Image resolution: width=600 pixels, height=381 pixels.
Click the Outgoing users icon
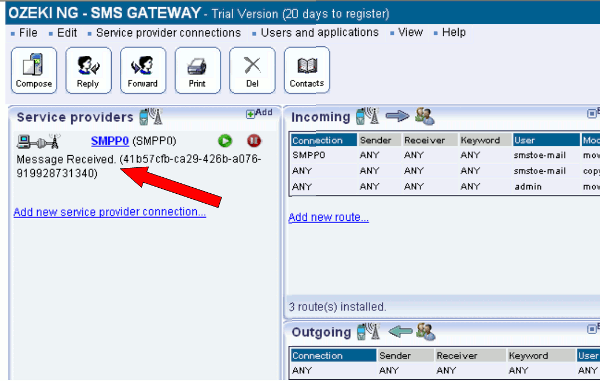click(426, 332)
